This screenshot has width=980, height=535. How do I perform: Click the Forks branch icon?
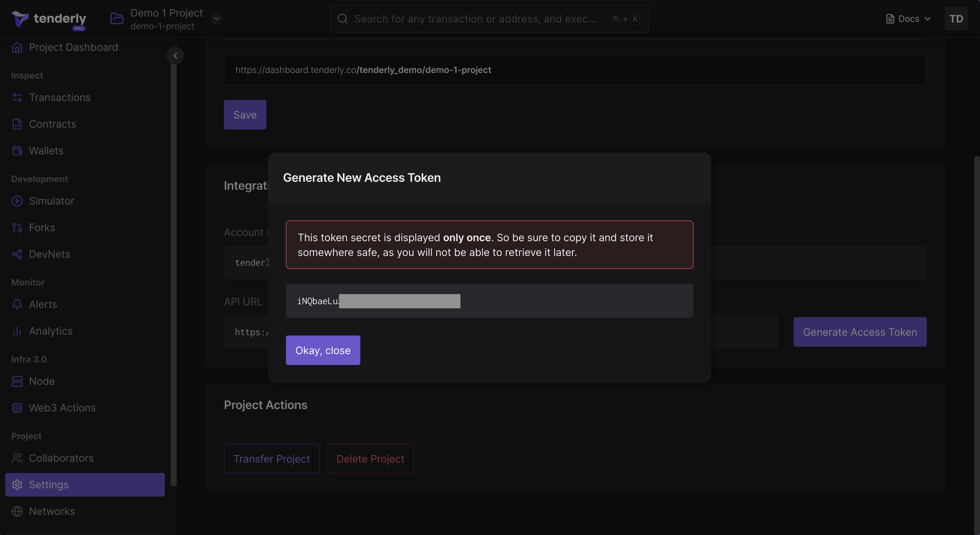17,228
